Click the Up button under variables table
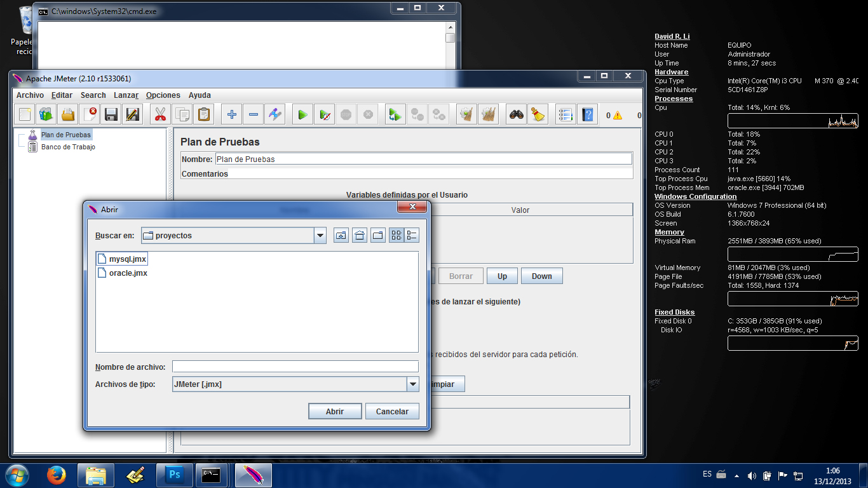This screenshot has width=868, height=488. 502,276
